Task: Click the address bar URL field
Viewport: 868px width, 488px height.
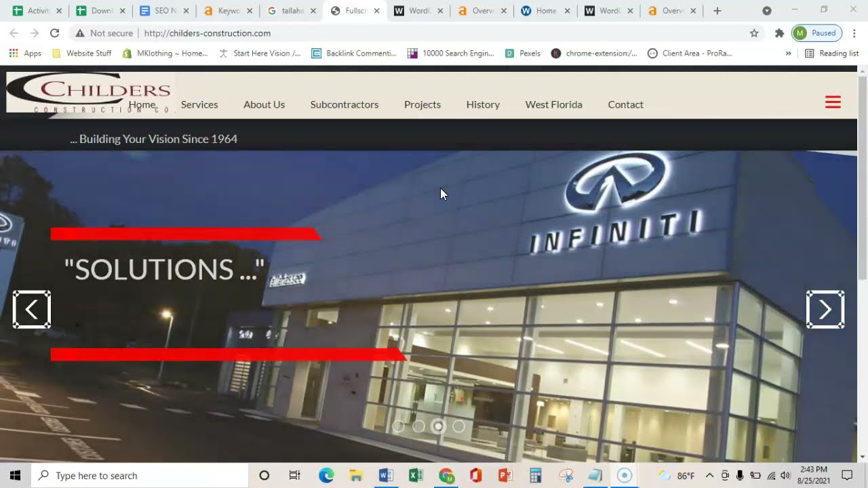Action: [441, 33]
